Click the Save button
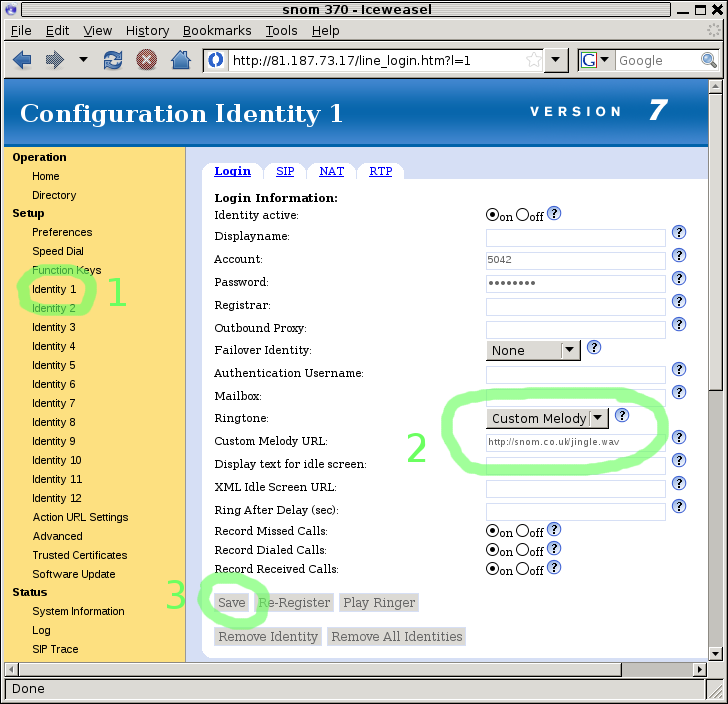728x704 pixels. [x=232, y=602]
